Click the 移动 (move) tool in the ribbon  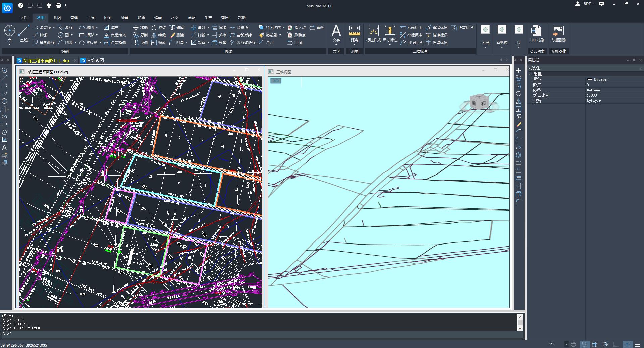click(140, 28)
